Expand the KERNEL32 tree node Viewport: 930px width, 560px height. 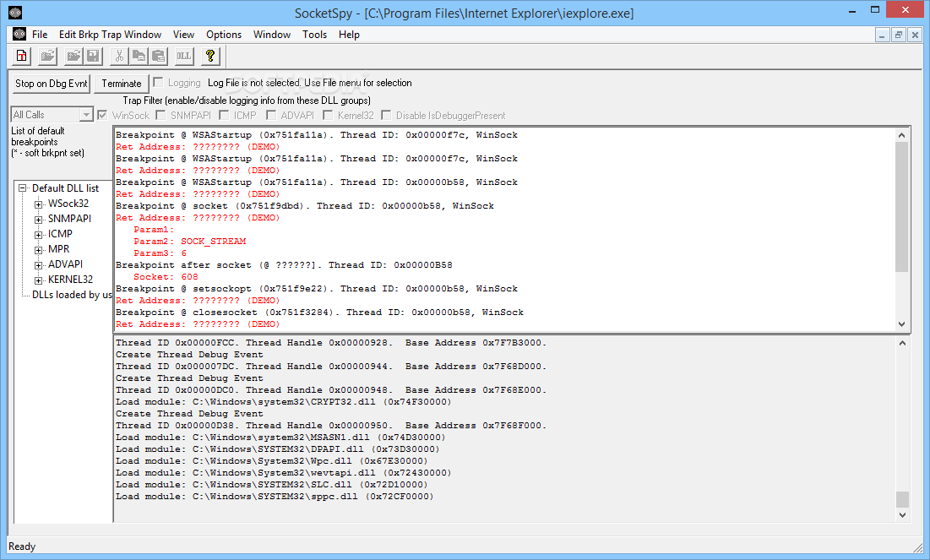[38, 280]
